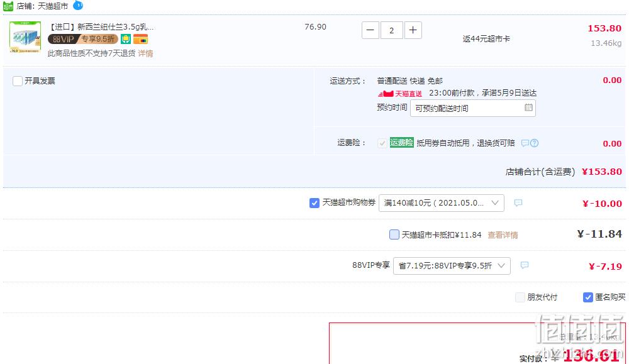Click the quantity input field showing 2

391,30
